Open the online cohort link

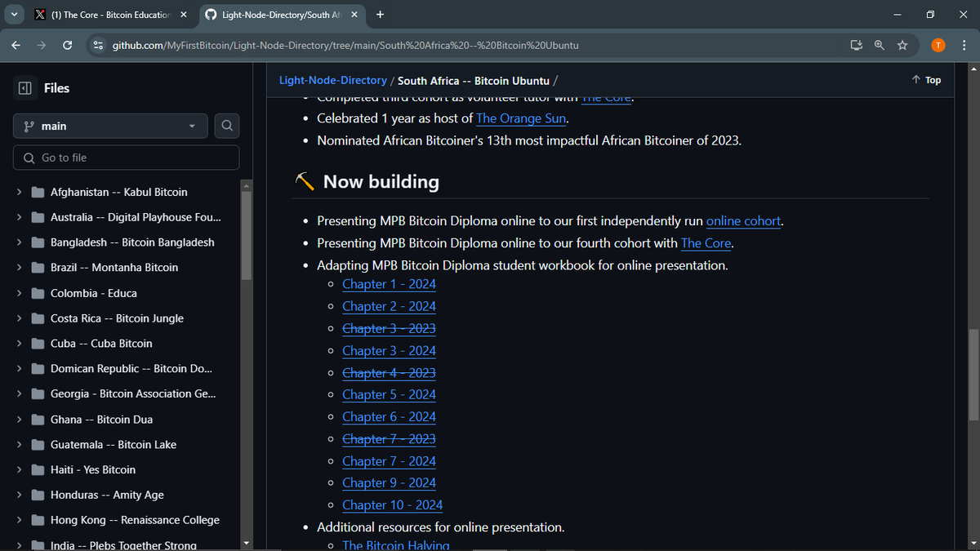pos(743,221)
